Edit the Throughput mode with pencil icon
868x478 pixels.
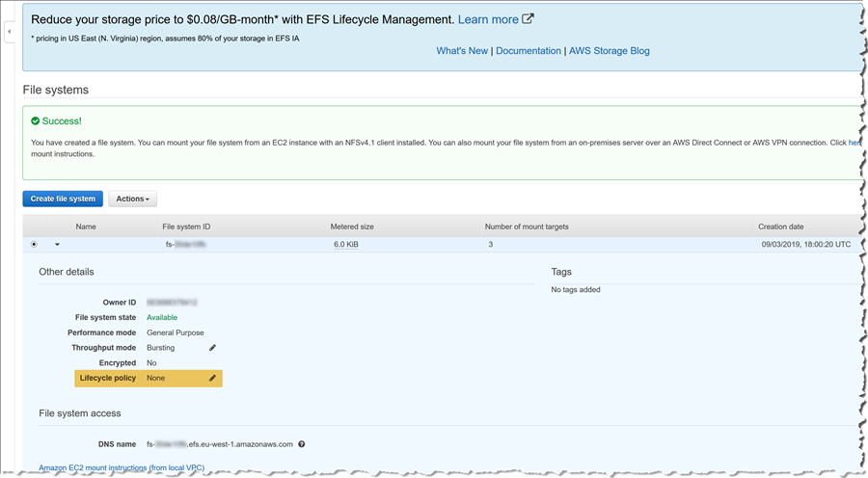(x=212, y=348)
